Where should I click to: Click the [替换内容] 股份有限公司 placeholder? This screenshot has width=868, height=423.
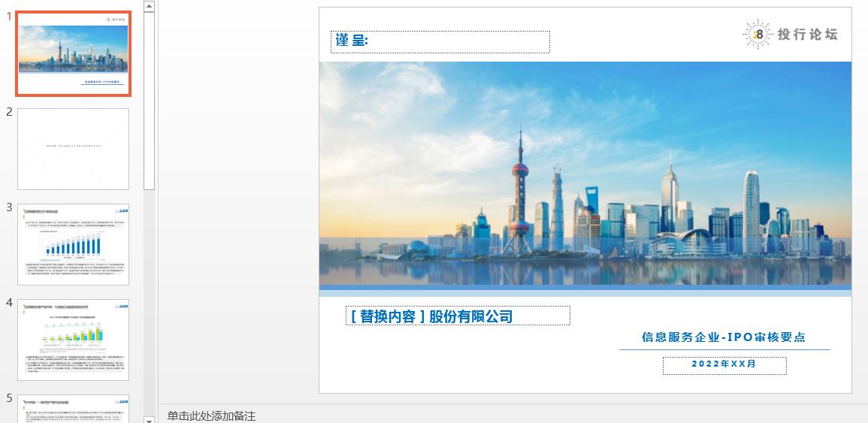[458, 316]
